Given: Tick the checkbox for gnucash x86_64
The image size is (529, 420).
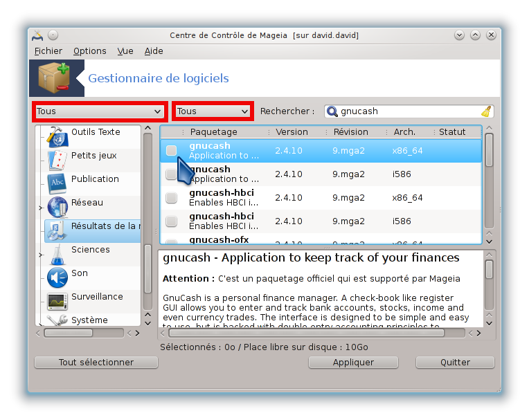Looking at the screenshot, I should (172, 150).
